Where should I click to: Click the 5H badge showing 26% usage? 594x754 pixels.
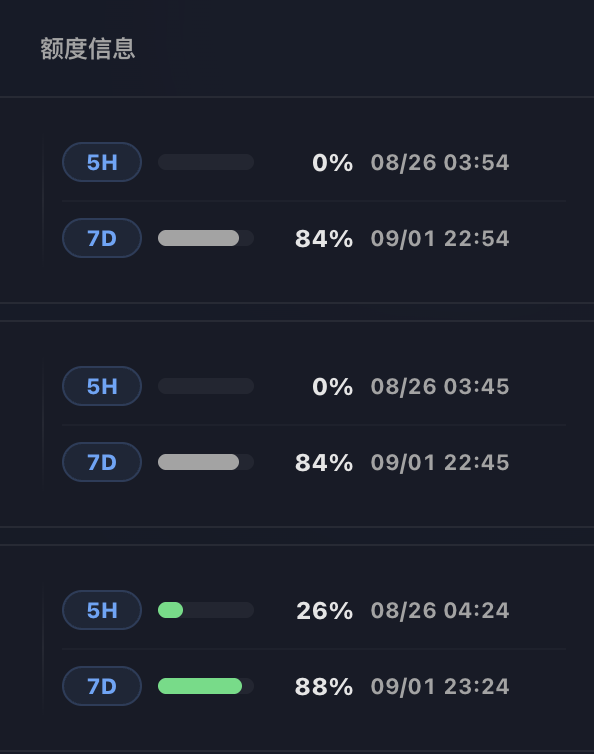(x=102, y=610)
